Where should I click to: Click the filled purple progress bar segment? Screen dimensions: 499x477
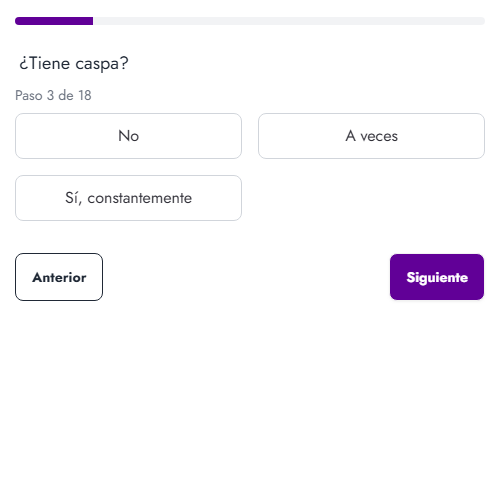click(x=54, y=21)
